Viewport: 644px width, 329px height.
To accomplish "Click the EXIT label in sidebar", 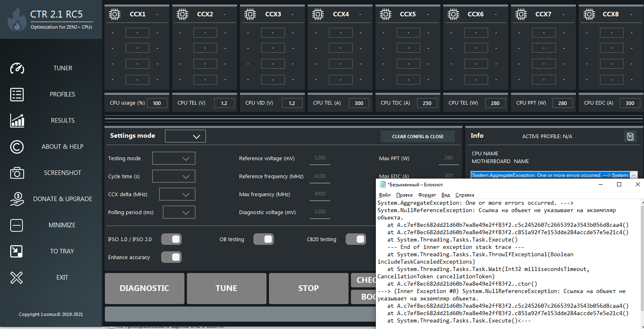I will (x=62, y=278).
